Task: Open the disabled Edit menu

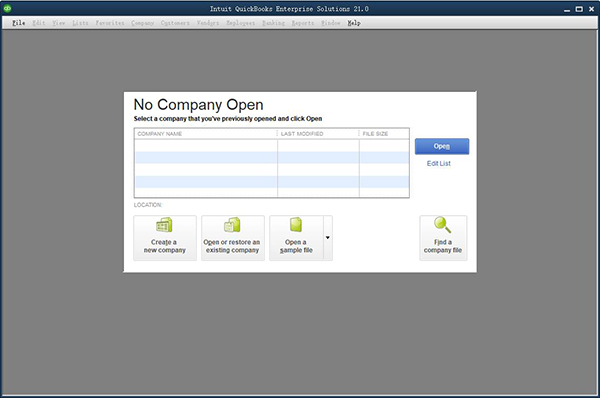Action: [x=39, y=23]
